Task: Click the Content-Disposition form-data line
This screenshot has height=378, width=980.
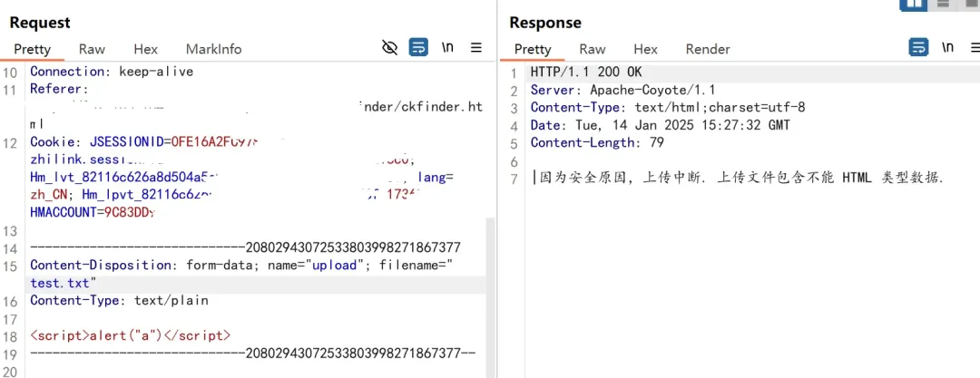Action: (x=240, y=265)
